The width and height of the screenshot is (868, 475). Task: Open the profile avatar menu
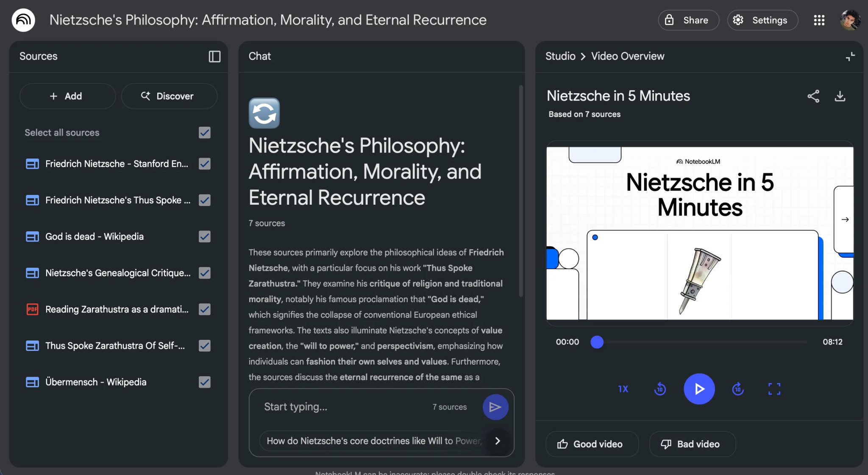(x=850, y=20)
